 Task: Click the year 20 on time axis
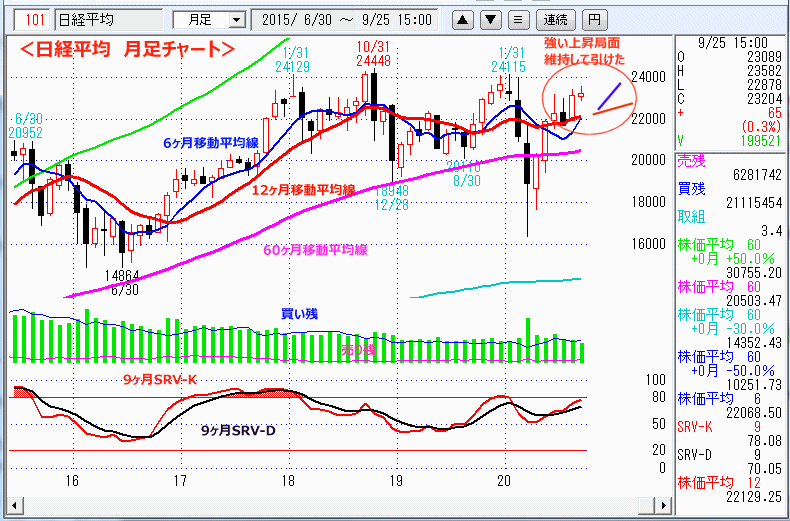click(x=504, y=481)
